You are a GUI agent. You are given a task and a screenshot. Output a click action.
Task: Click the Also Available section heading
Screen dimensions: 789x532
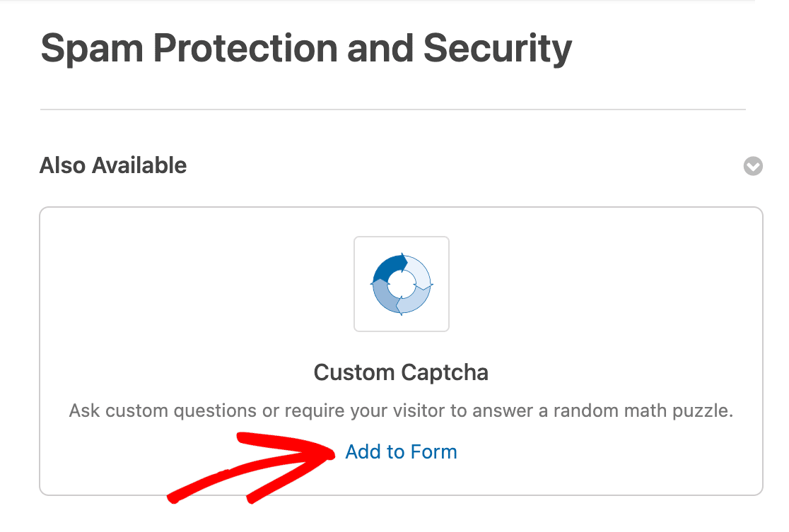point(113,166)
